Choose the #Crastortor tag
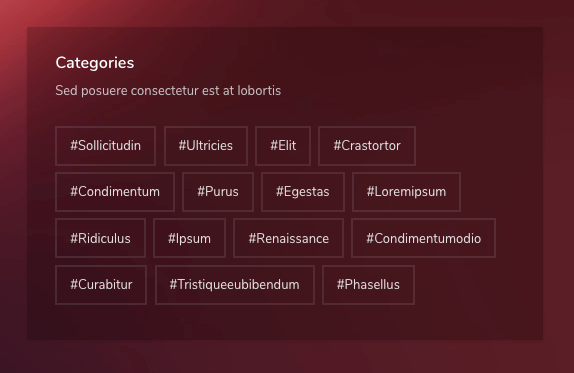The image size is (574, 373). (x=367, y=146)
